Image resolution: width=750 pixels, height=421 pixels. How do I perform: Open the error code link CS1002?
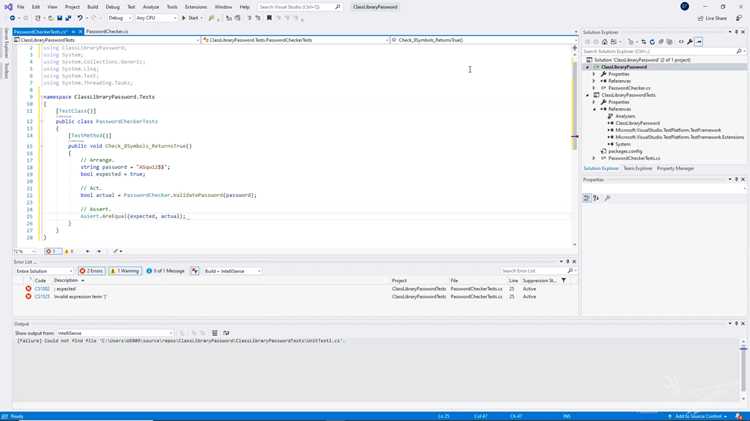42,289
